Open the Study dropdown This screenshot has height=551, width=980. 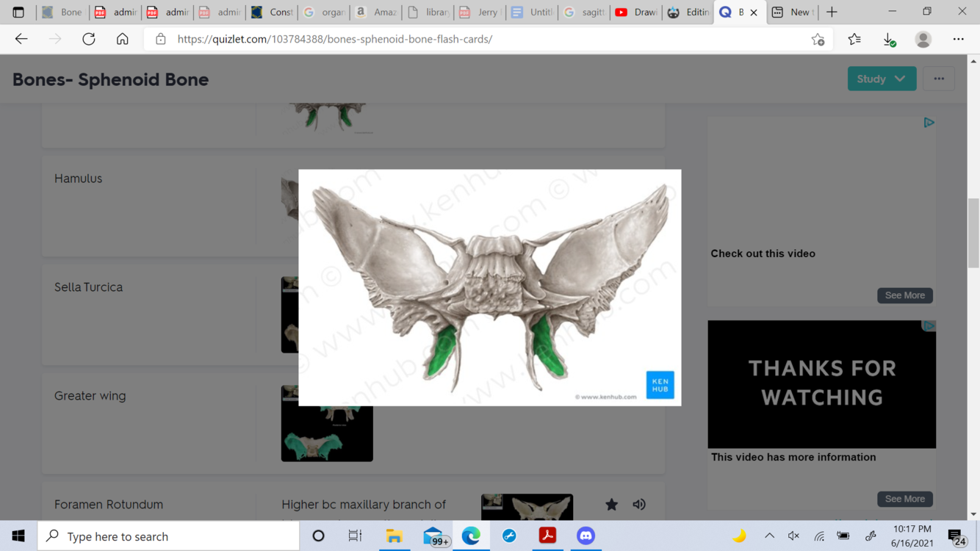coord(882,79)
